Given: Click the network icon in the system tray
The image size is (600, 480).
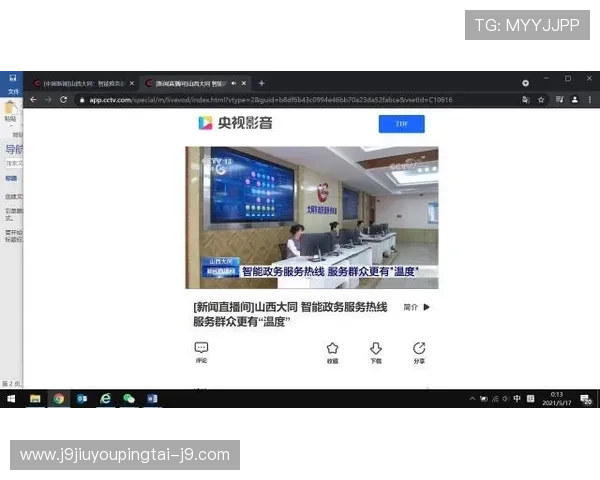Looking at the screenshot, I should [495, 399].
